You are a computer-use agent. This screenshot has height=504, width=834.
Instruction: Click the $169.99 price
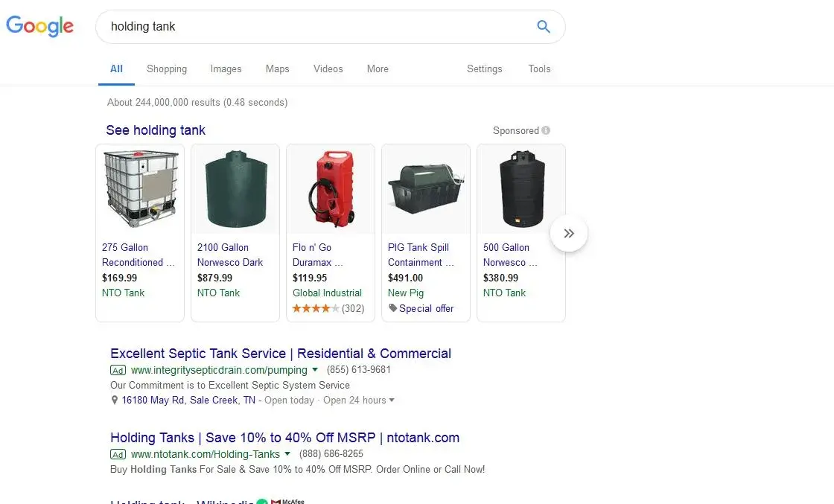tap(119, 278)
